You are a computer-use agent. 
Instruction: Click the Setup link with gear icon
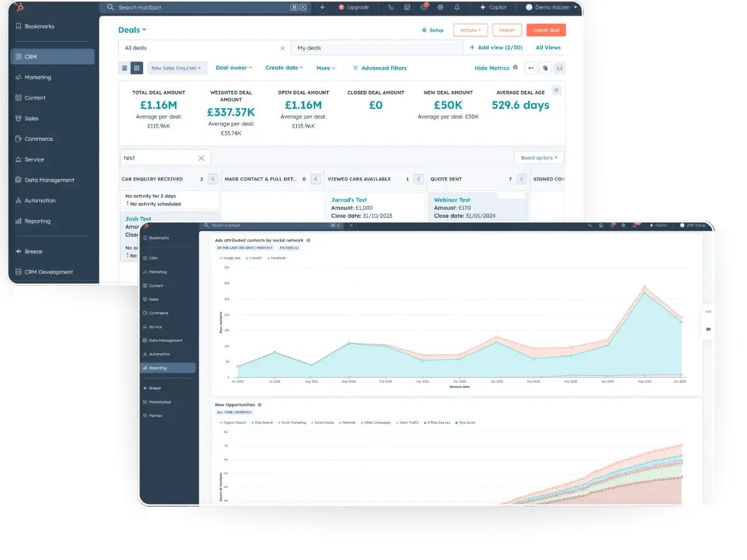coord(433,30)
